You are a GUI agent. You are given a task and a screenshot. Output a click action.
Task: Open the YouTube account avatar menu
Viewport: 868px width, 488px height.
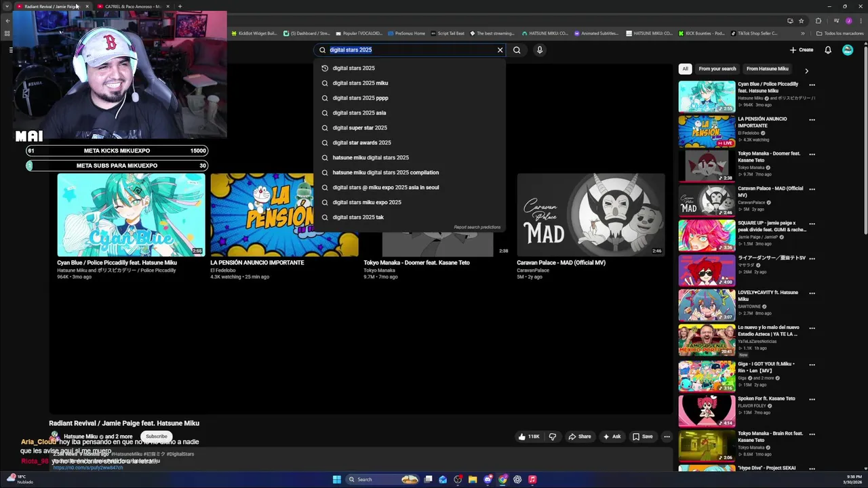pyautogui.click(x=848, y=49)
